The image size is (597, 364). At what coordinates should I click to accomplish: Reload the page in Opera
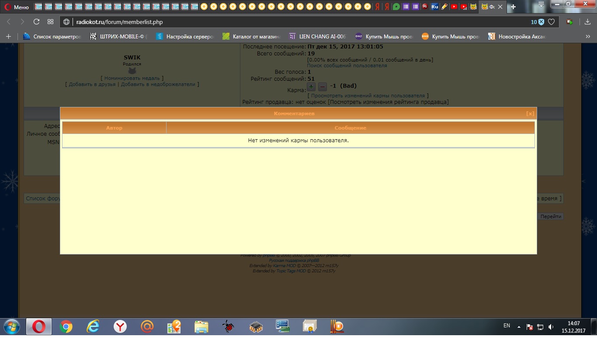pos(37,22)
